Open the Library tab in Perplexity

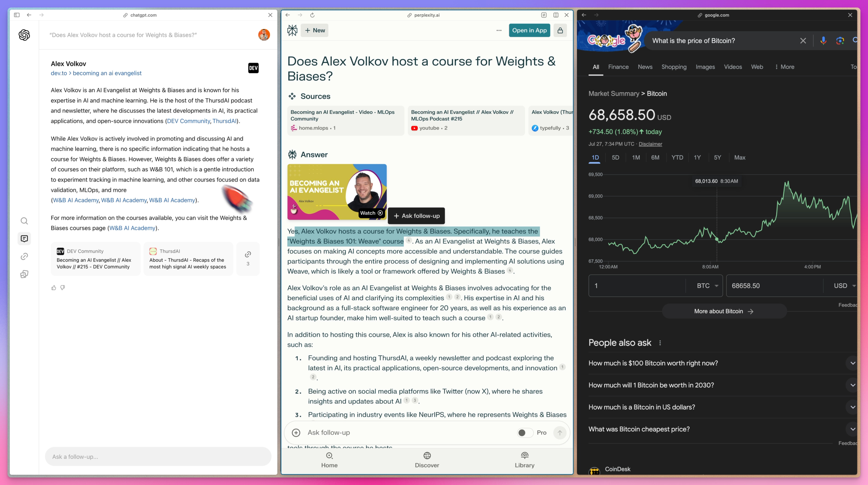click(525, 460)
